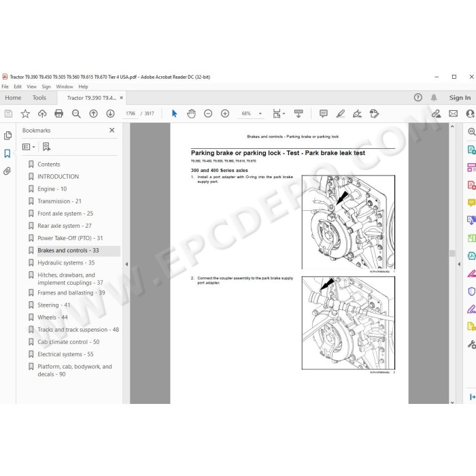
Task: Open Power Take-Off (PTO) - 31 bookmark
Action: 70,238
